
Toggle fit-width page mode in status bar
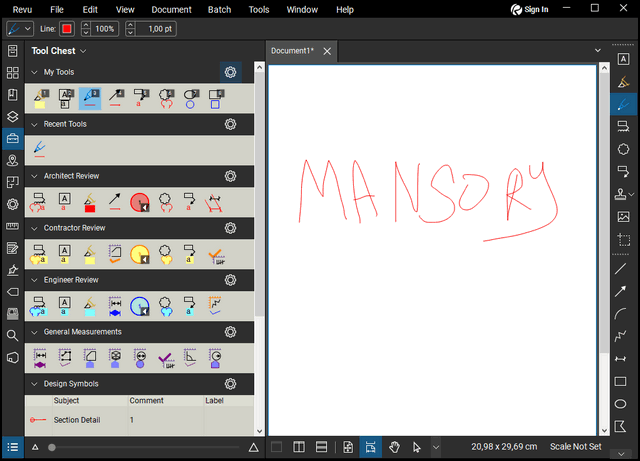point(370,447)
